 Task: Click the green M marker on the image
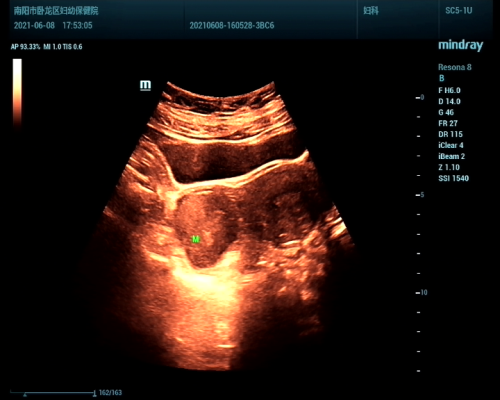coord(196,239)
